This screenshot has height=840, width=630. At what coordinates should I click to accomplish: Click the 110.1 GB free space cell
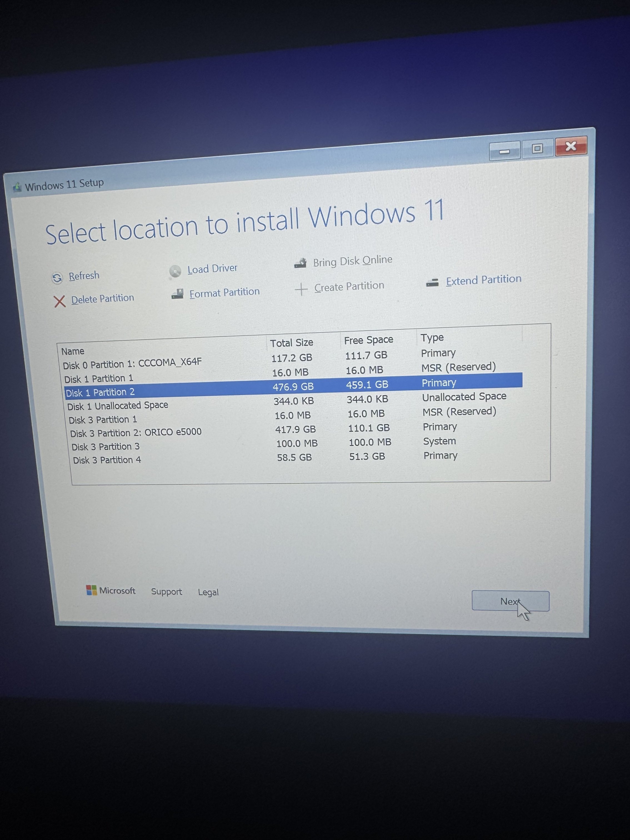(369, 428)
